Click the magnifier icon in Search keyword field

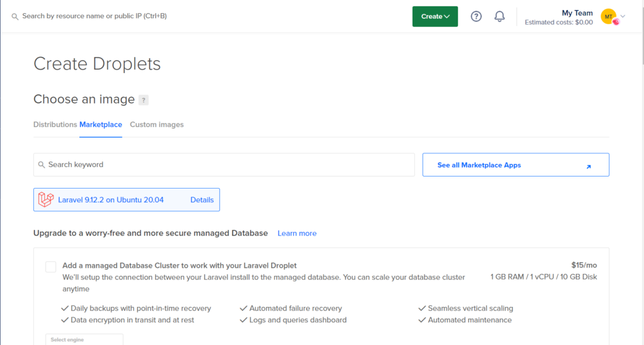point(42,165)
